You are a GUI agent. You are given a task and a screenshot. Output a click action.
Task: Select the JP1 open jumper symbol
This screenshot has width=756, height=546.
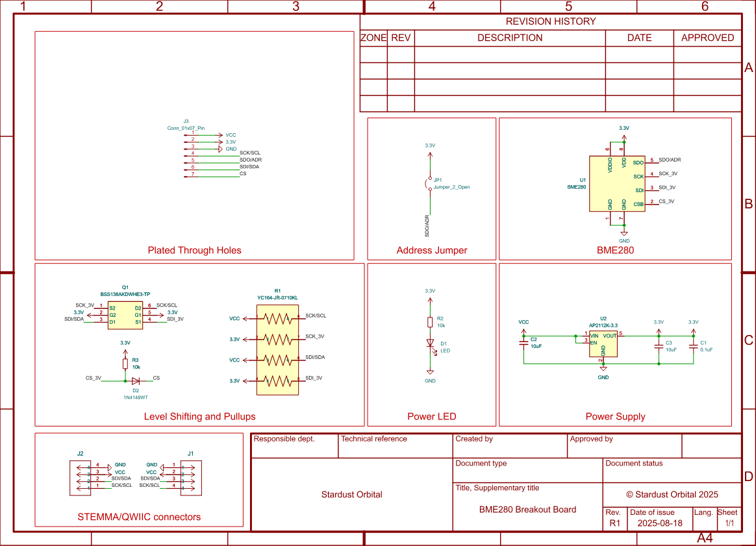point(429,184)
